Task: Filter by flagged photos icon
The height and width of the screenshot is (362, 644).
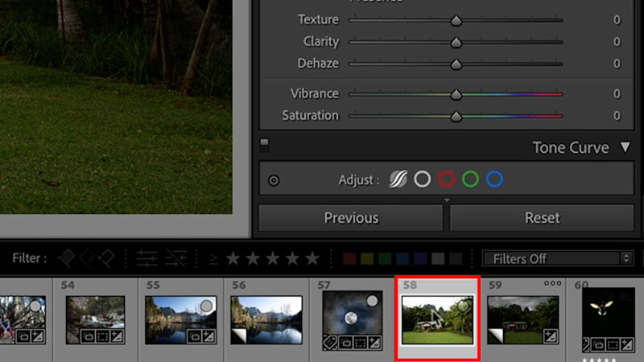Action: pyautogui.click(x=67, y=258)
